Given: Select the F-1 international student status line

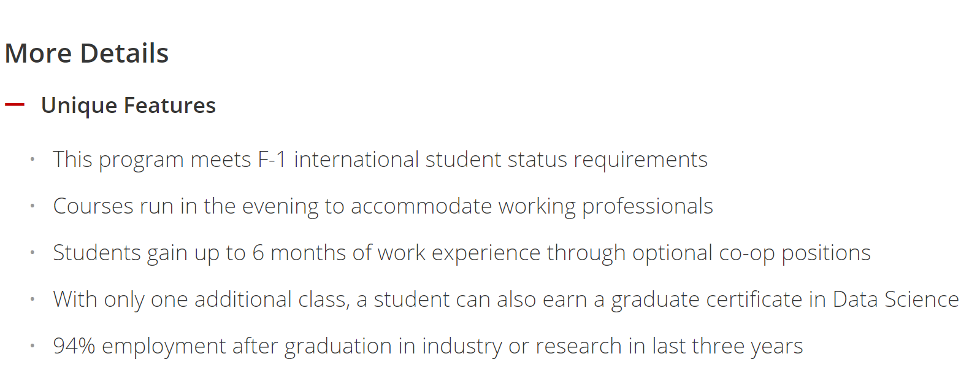Looking at the screenshot, I should point(380,160).
